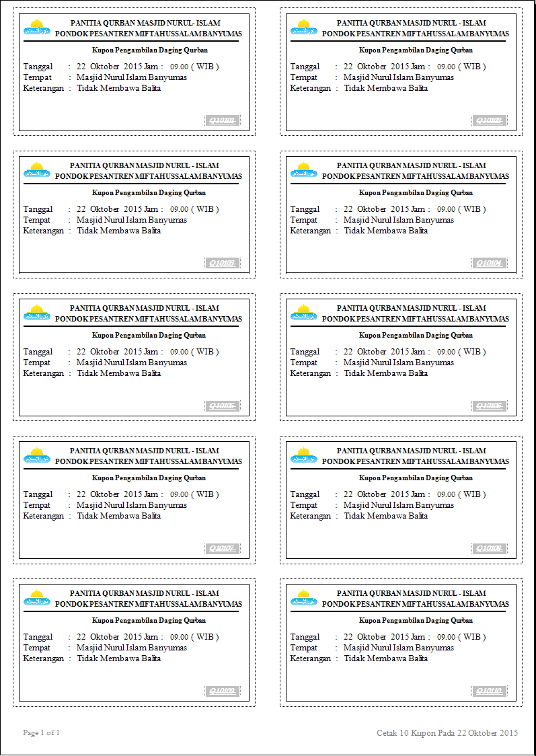Select the coupon number Q10104
This screenshot has height=756, width=536.
(x=489, y=263)
